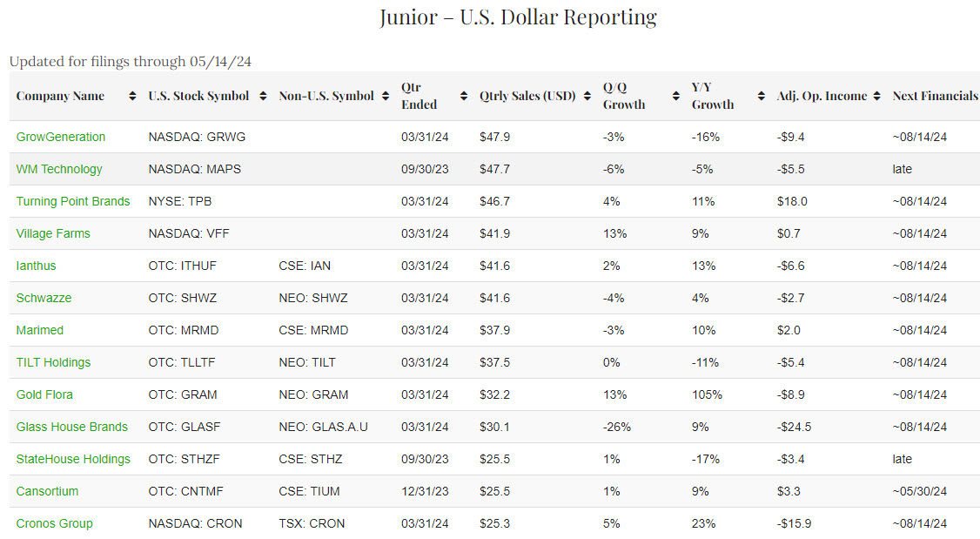Sort by Adj. Op. Income arrows
The width and height of the screenshot is (980, 539).
(x=877, y=96)
